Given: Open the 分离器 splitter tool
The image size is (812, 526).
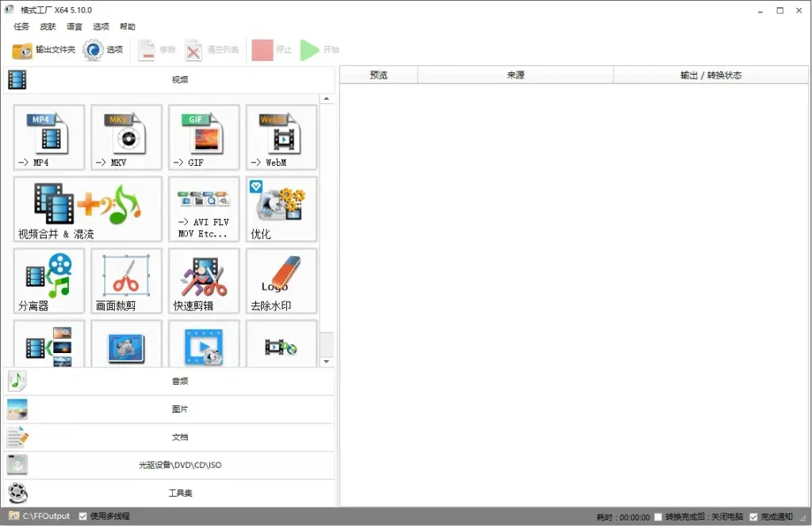Looking at the screenshot, I should [x=48, y=281].
